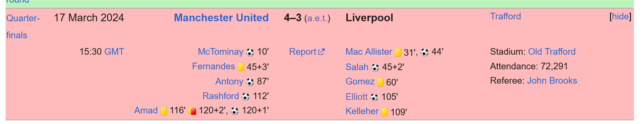Open the Old Trafford stadium link
This screenshot has height=124, width=644.
[x=551, y=52]
